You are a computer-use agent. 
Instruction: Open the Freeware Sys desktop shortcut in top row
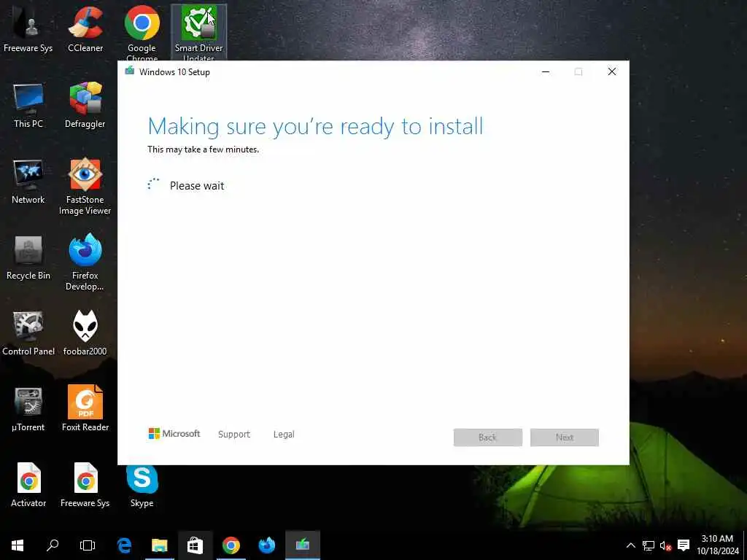[28, 29]
